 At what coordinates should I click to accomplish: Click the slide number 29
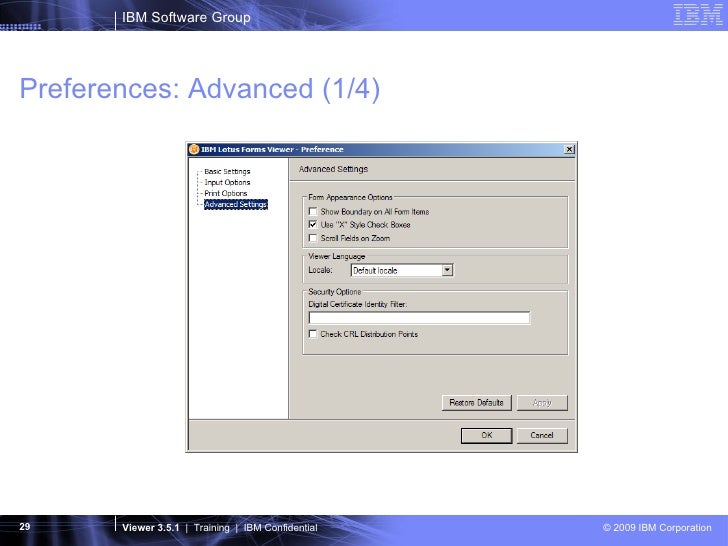[x=25, y=526]
